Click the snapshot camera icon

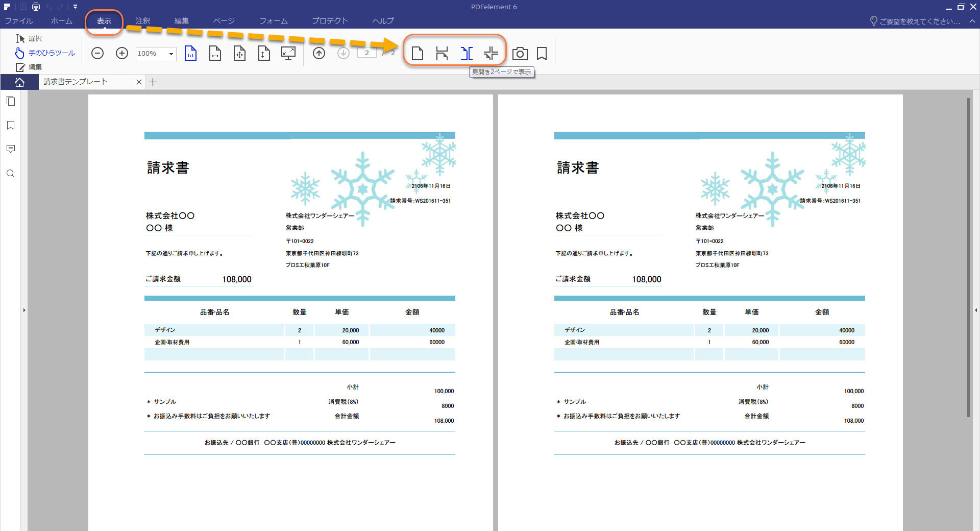click(x=520, y=54)
